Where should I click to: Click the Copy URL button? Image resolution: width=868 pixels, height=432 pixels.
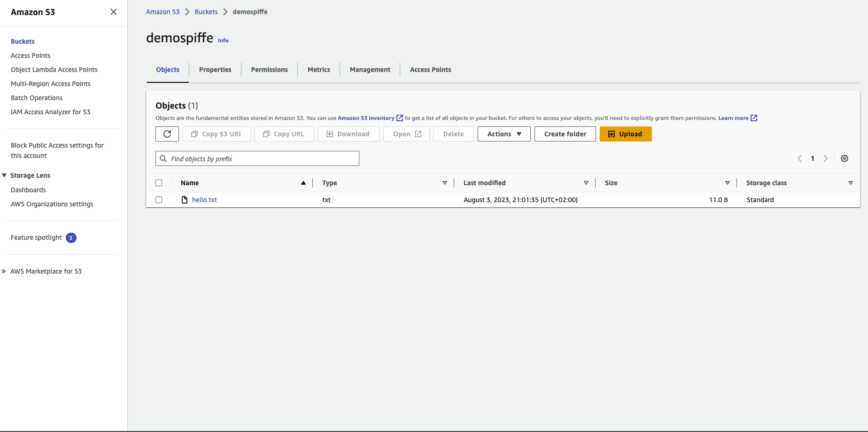point(284,134)
